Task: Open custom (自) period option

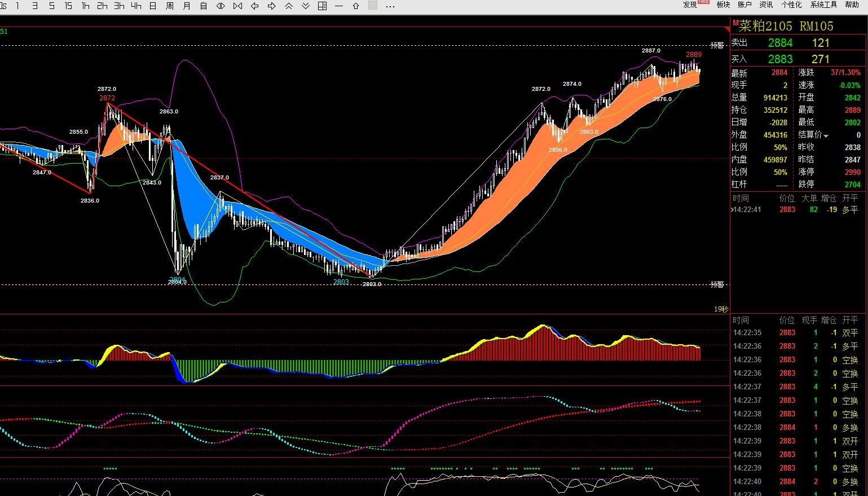Action: pos(204,6)
